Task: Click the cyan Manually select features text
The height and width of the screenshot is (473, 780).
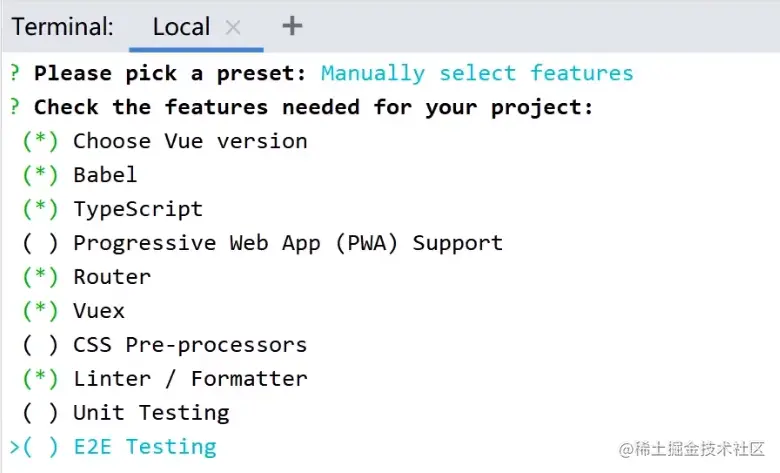Action: point(477,73)
